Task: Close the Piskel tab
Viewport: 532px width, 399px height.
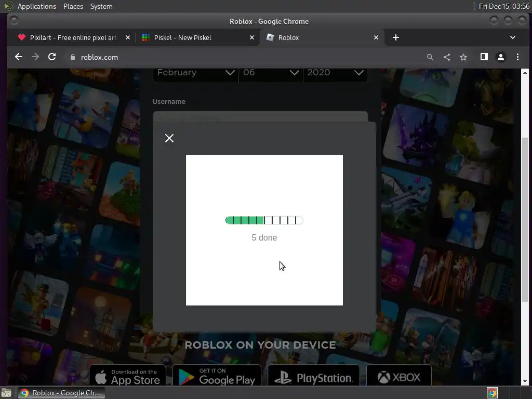Action: pos(252,37)
